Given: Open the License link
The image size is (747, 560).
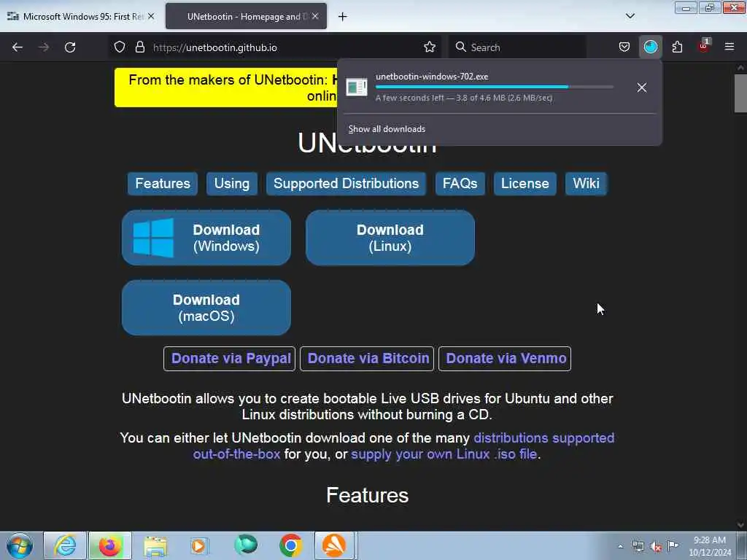Looking at the screenshot, I should point(525,184).
